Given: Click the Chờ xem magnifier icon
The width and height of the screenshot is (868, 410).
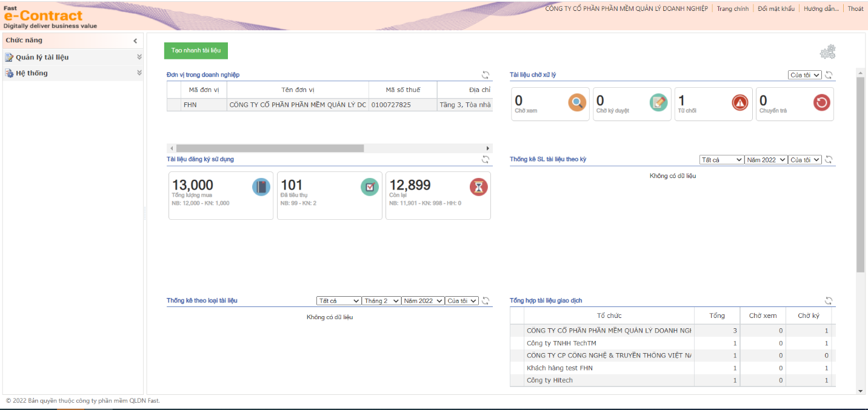Looking at the screenshot, I should 577,103.
